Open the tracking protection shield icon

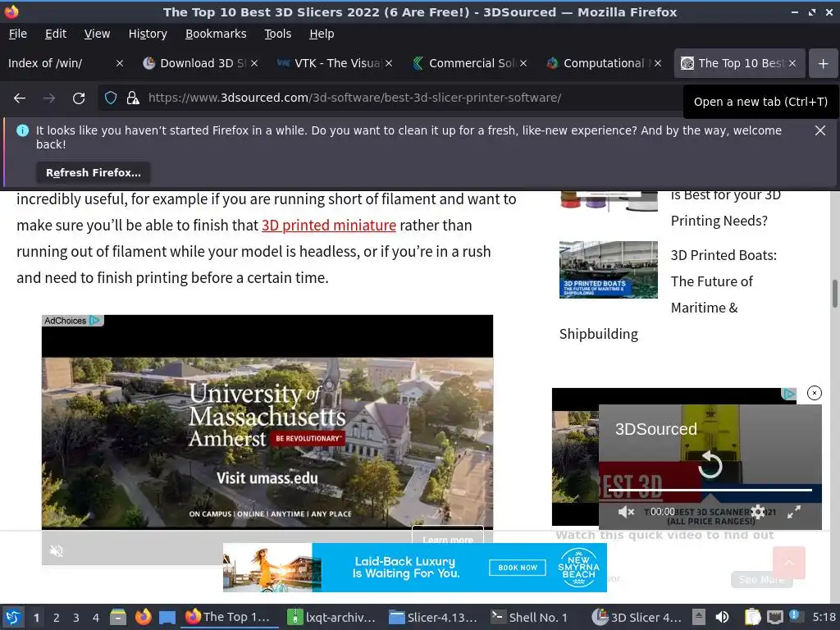[111, 98]
